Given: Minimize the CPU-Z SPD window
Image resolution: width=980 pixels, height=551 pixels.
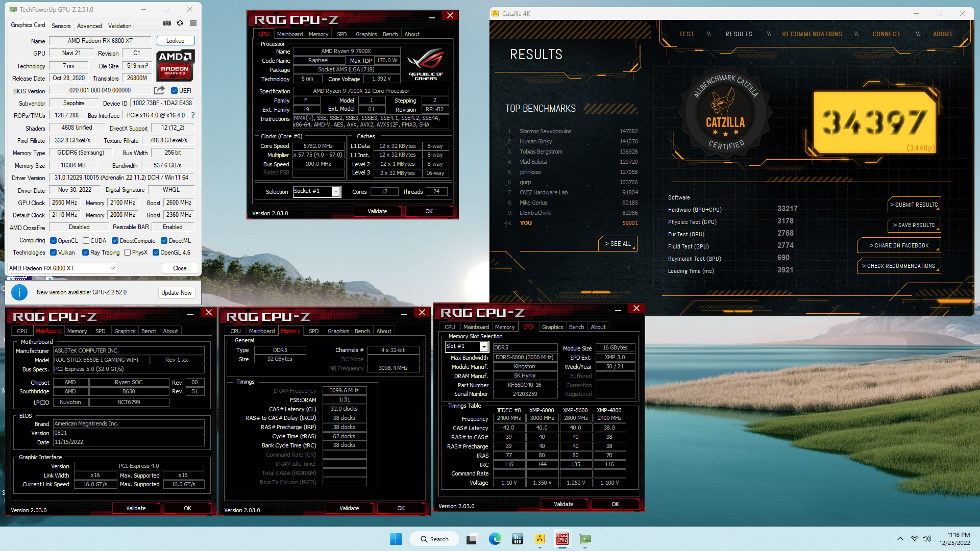Looking at the screenshot, I should [x=618, y=309].
